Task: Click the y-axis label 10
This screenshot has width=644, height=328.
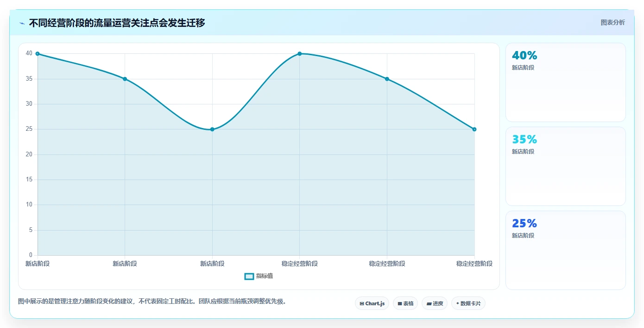Action: tap(29, 205)
